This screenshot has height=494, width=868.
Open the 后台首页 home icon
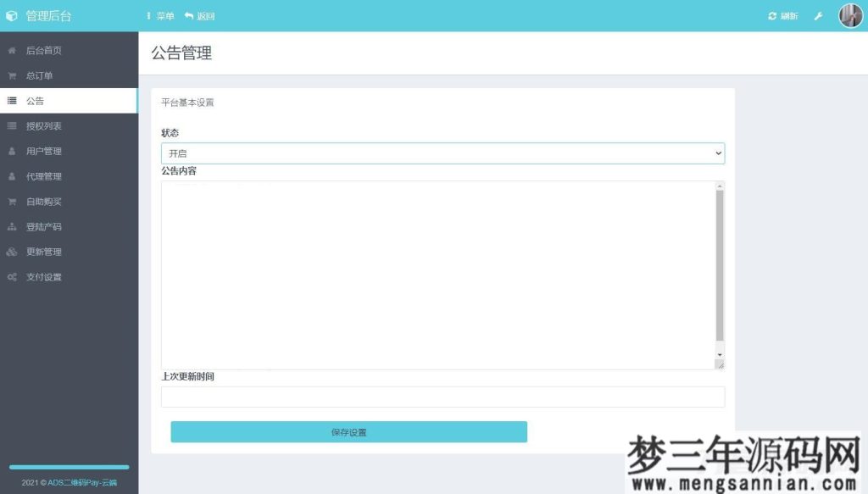(10, 50)
